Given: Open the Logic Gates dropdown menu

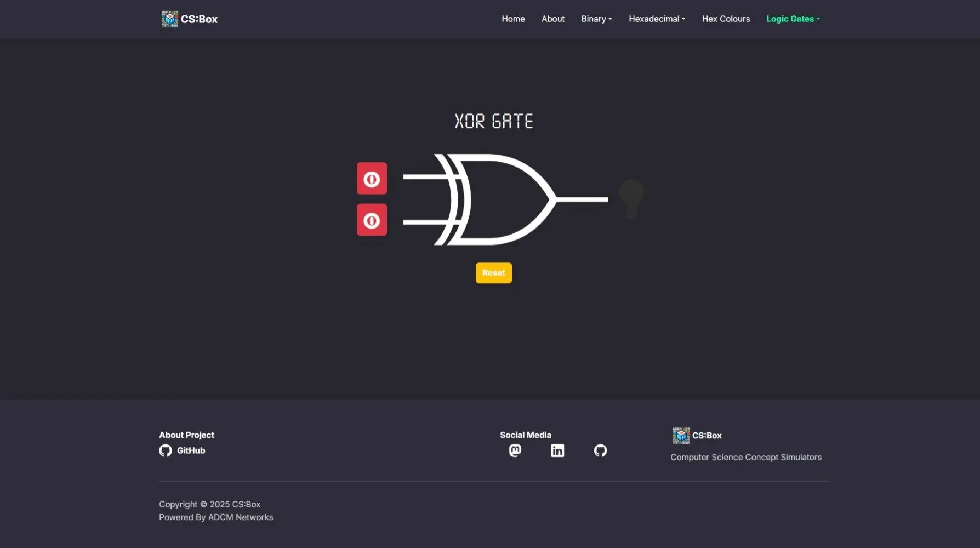Looking at the screenshot, I should point(793,18).
